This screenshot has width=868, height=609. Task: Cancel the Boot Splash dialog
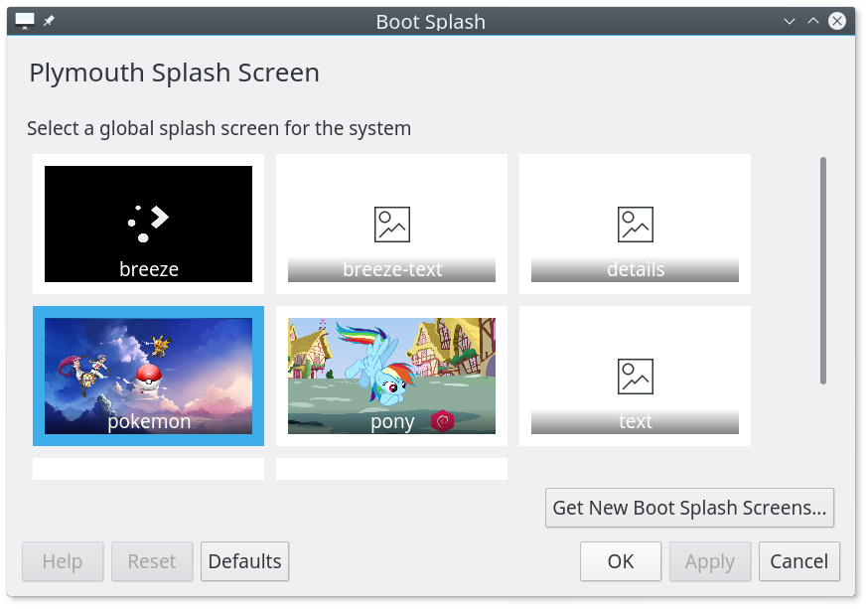pyautogui.click(x=799, y=561)
